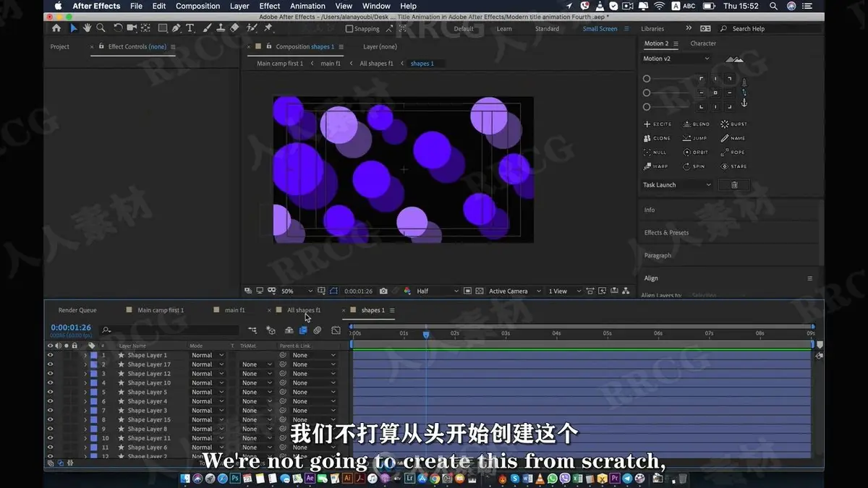Adjust the third Motion 2 slider knob
This screenshot has width=868, height=488.
click(647, 107)
